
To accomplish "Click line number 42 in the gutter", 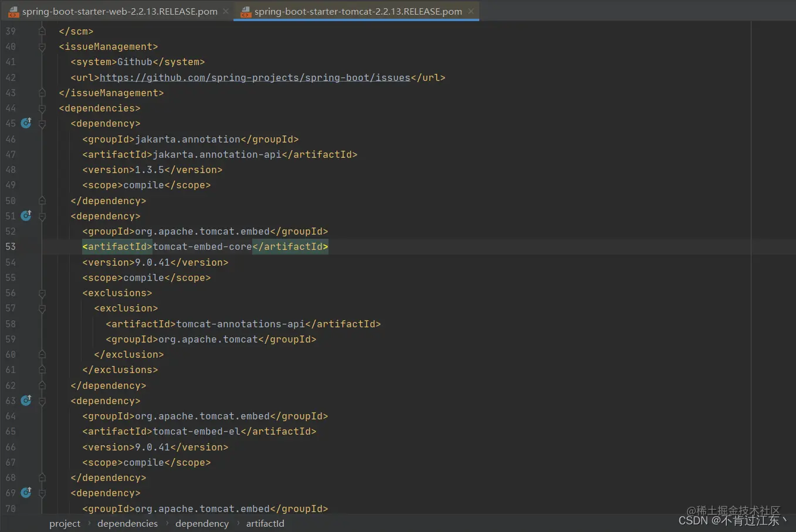I will coord(11,77).
